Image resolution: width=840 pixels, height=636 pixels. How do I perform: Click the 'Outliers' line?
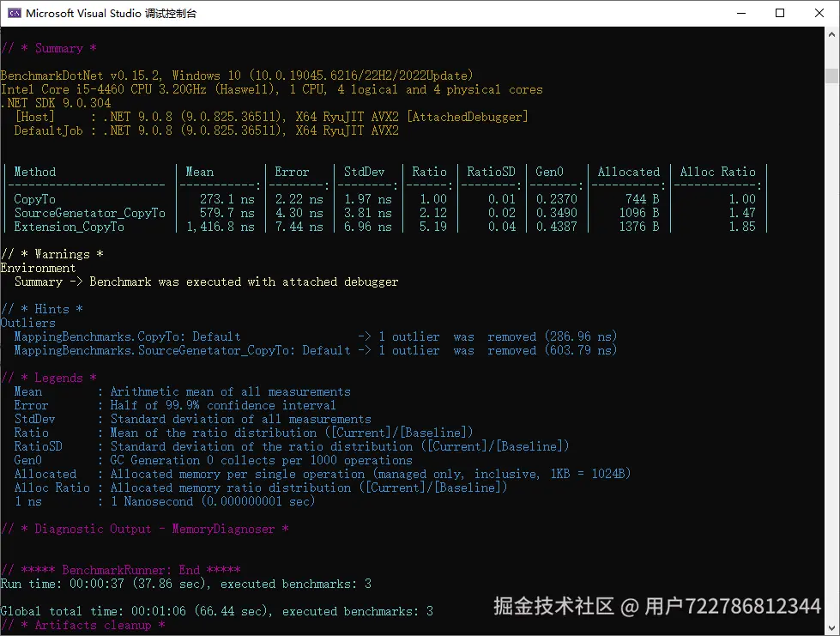click(27, 323)
